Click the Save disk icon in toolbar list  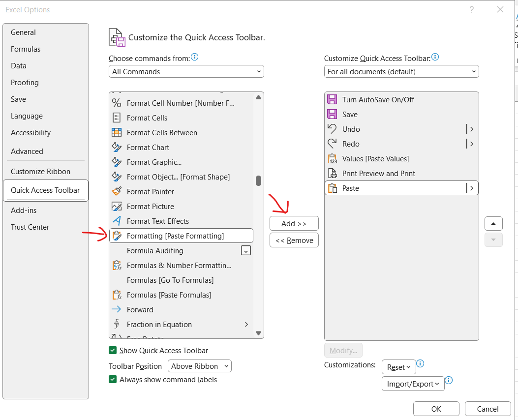332,114
